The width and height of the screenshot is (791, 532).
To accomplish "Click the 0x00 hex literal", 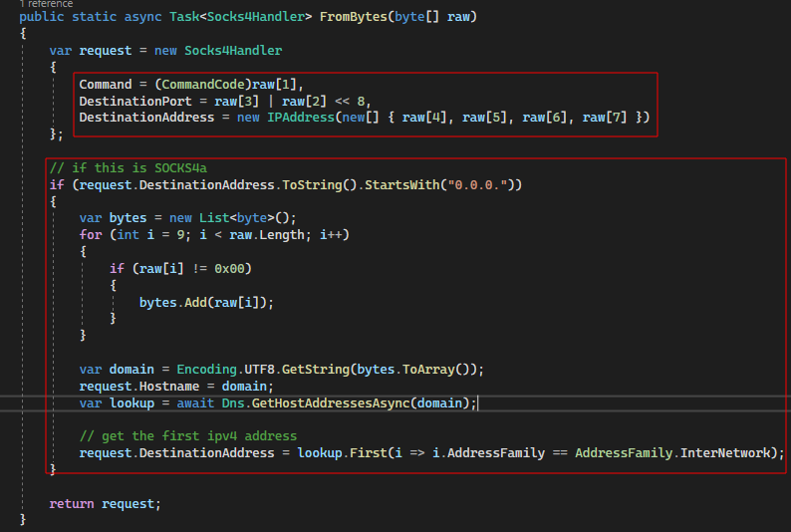I will pyautogui.click(x=229, y=269).
